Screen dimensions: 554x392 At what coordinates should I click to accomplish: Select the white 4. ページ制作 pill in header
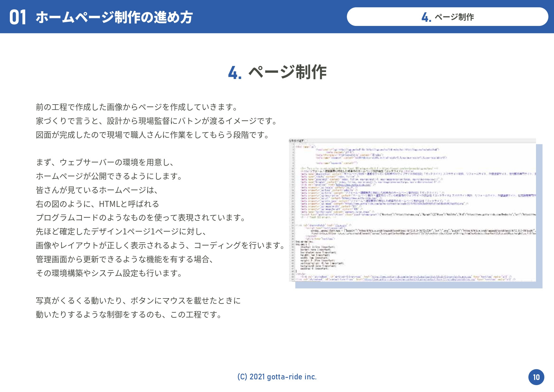click(x=447, y=17)
